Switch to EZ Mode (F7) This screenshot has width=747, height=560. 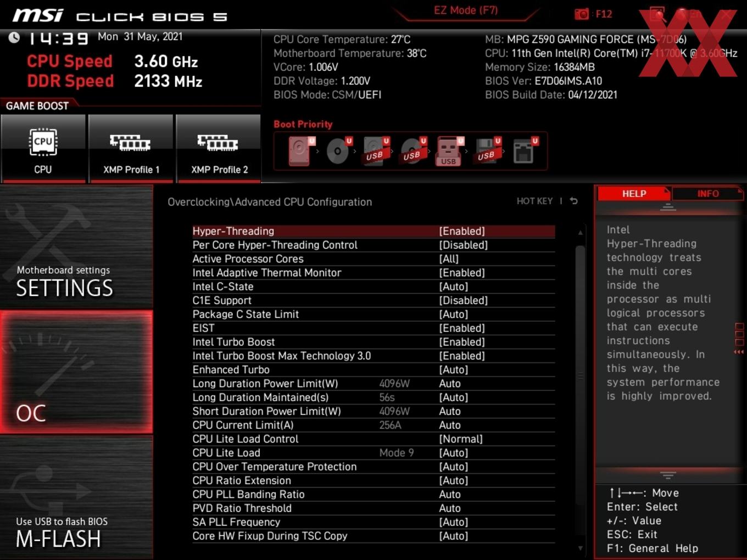pyautogui.click(x=466, y=10)
